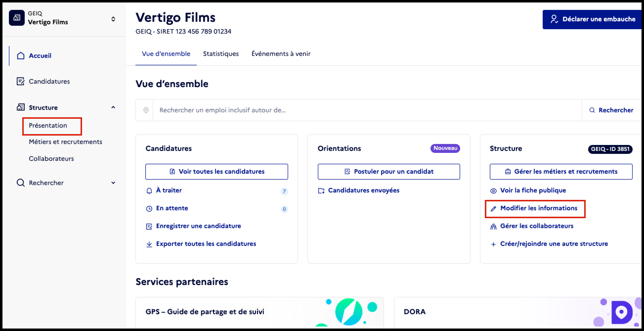Click Enregistrer une candidature link

(198, 226)
